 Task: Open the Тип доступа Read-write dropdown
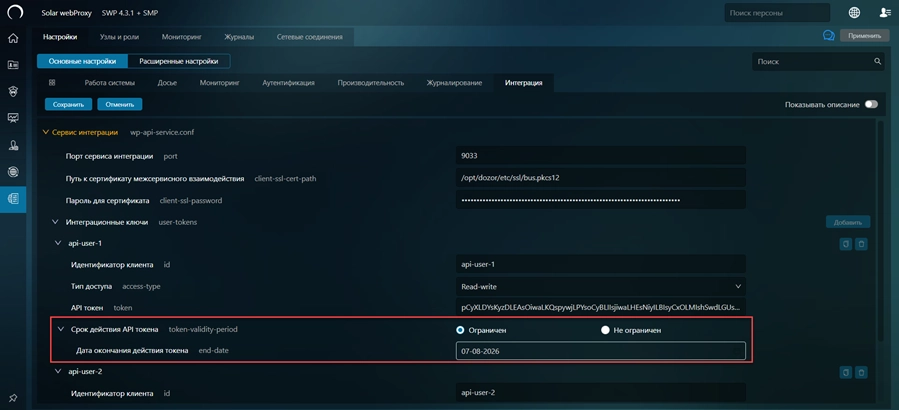click(600, 286)
